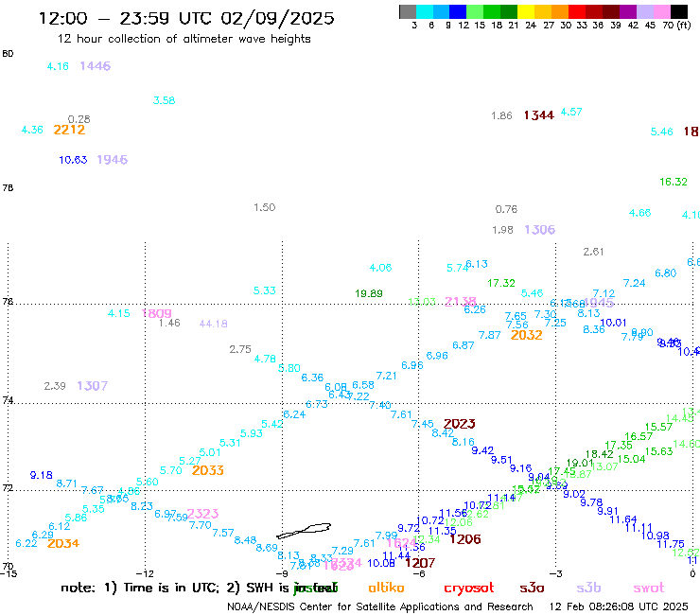Click the NOAA/NESDIS footer credit text
Viewport: 700px width, 615px height.
click(x=380, y=606)
